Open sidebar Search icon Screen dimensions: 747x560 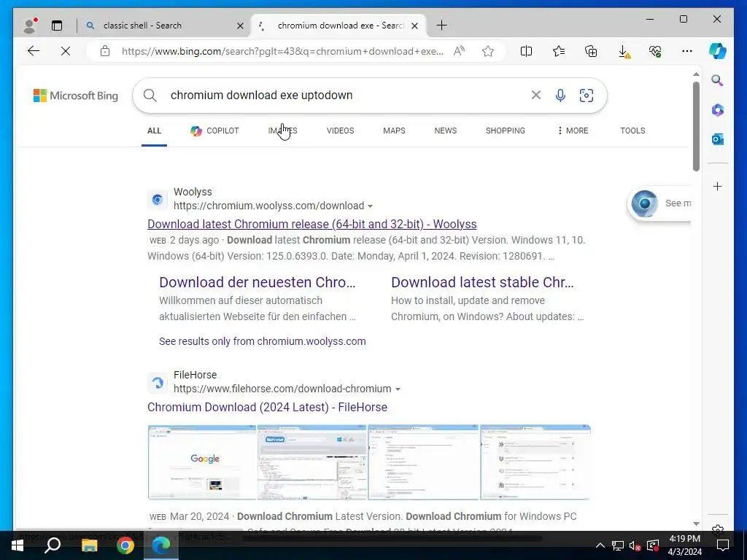click(718, 80)
